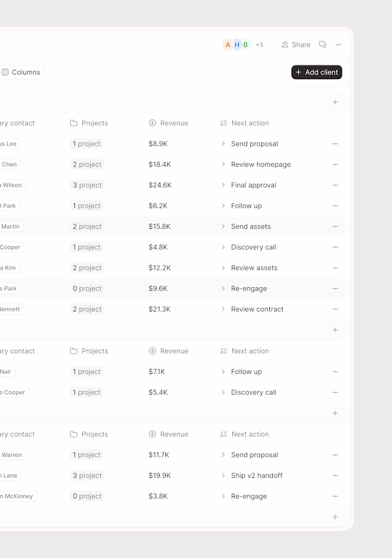Viewport: 392px width, 558px height.
Task: Expand the Review contract chevron
Action: (x=223, y=309)
